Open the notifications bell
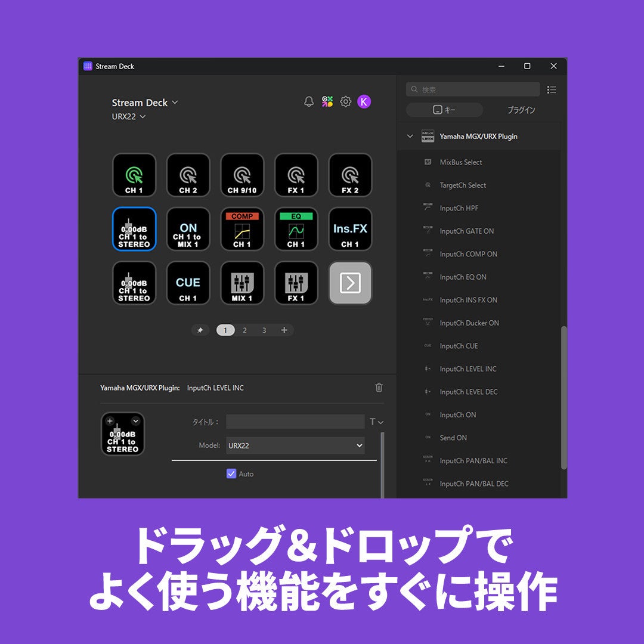The image size is (644, 644). pyautogui.click(x=309, y=101)
